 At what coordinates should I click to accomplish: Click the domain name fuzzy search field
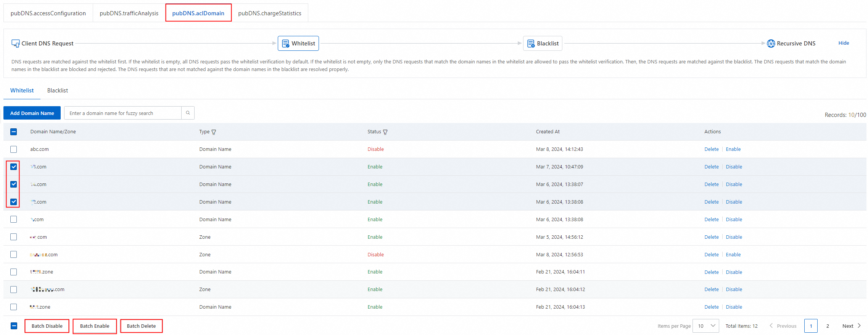click(x=123, y=113)
